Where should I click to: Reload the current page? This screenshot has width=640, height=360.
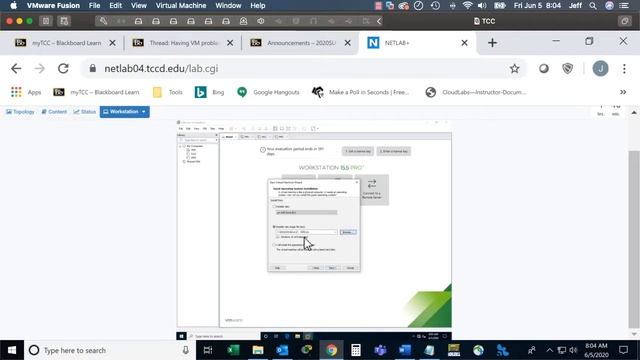(63, 69)
